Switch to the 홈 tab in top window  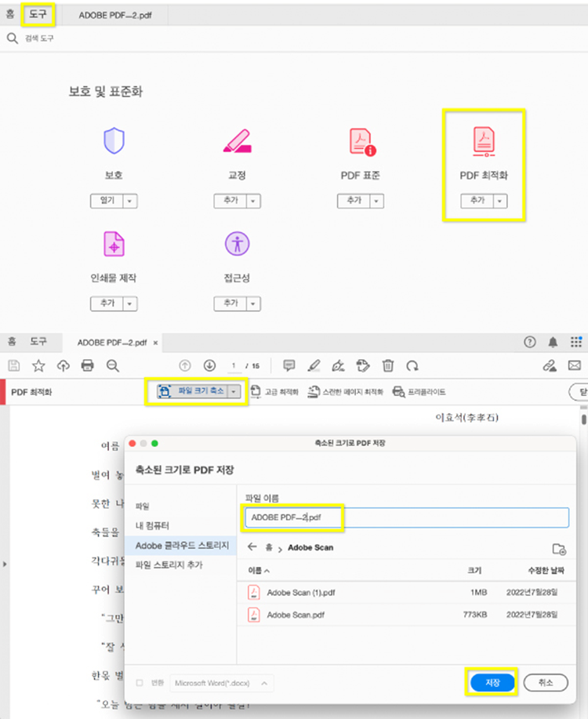point(10,14)
